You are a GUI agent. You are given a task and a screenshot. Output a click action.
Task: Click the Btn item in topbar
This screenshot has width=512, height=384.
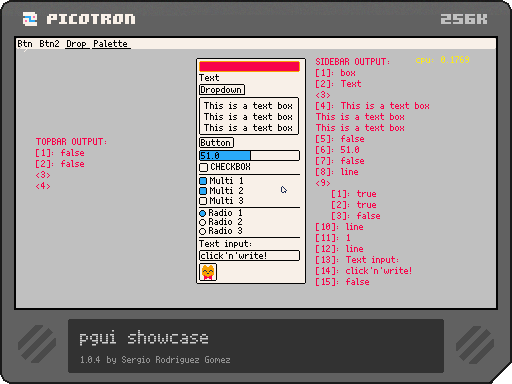[x=25, y=44]
